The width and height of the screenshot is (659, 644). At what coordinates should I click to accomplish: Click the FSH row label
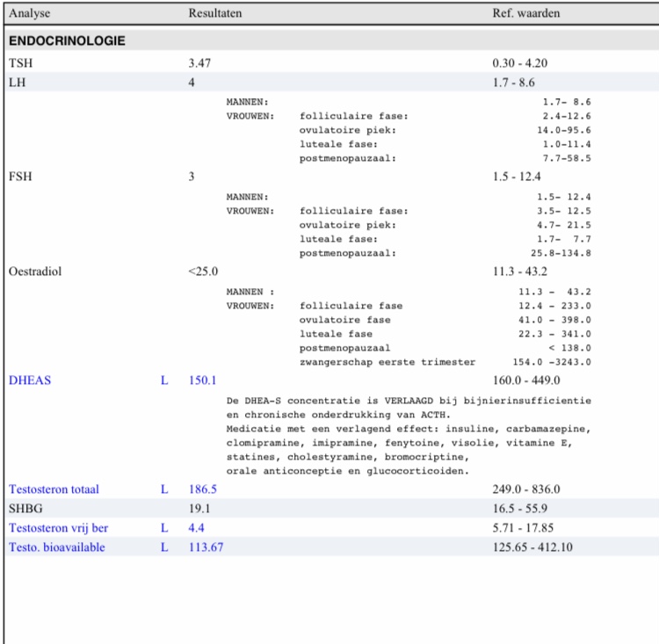(19, 177)
